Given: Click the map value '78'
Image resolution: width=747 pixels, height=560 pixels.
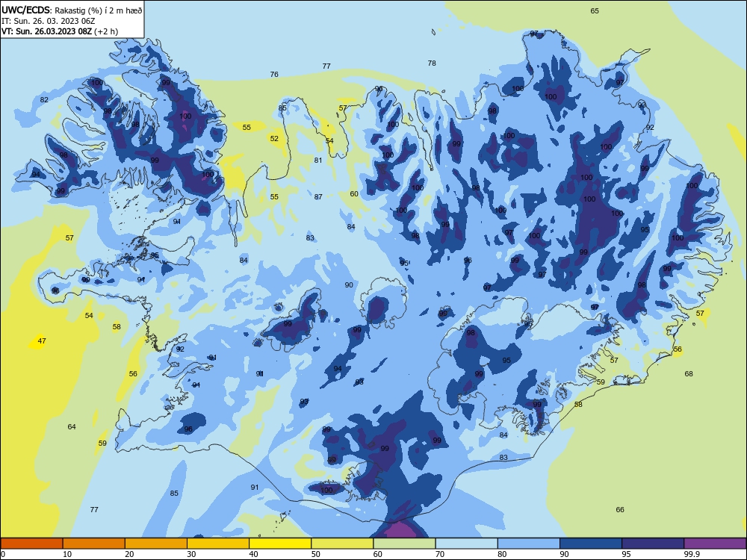Looking at the screenshot, I should coord(432,63).
